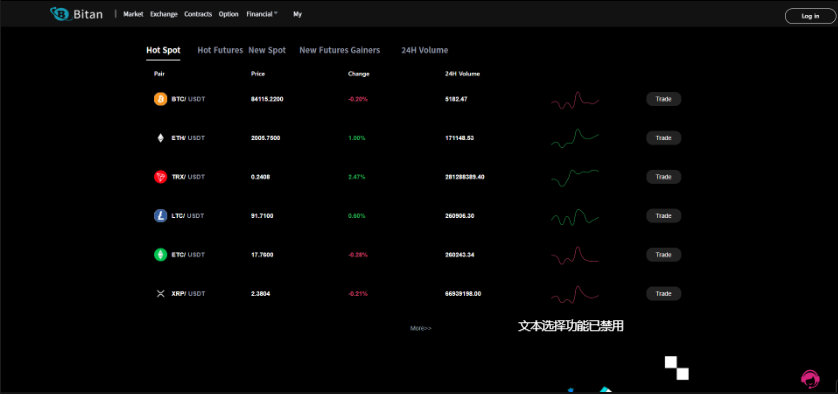
Task: Open the More>> link
Action: click(421, 328)
